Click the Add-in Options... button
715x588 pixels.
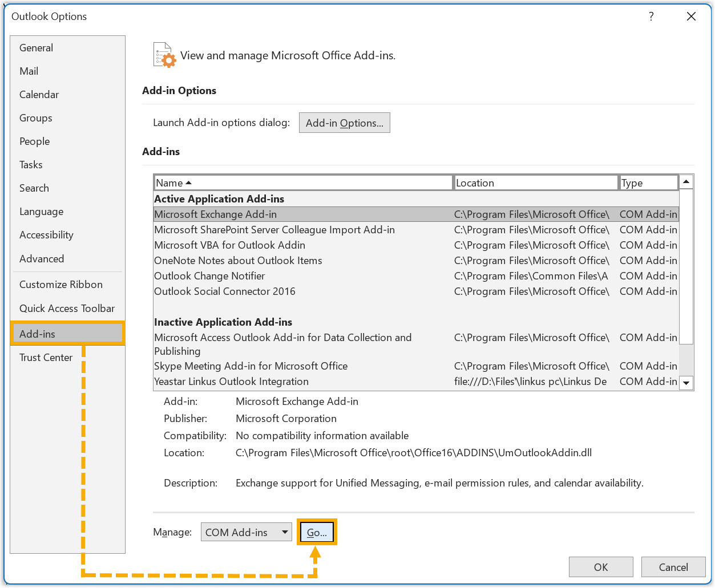[345, 123]
